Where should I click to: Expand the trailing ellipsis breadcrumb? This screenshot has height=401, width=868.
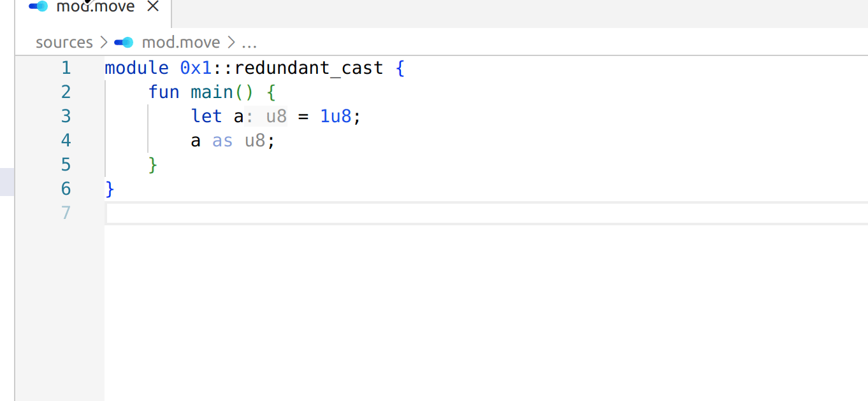[249, 43]
